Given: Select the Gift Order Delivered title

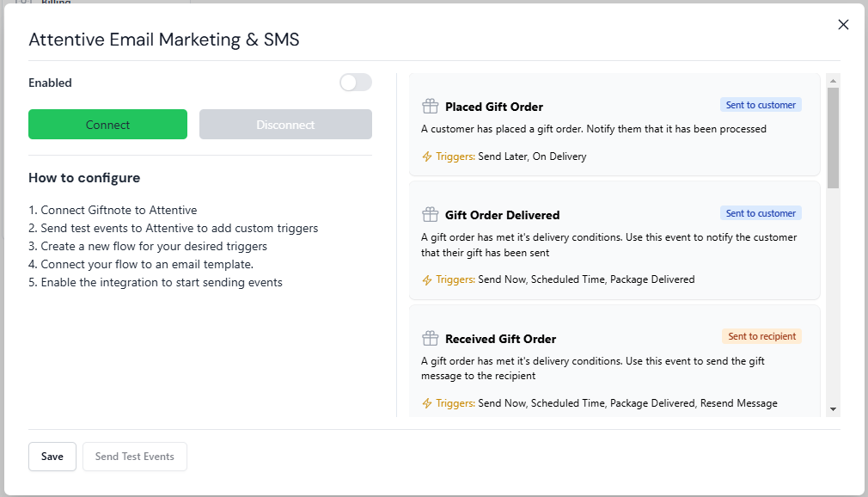Looking at the screenshot, I should [x=502, y=215].
